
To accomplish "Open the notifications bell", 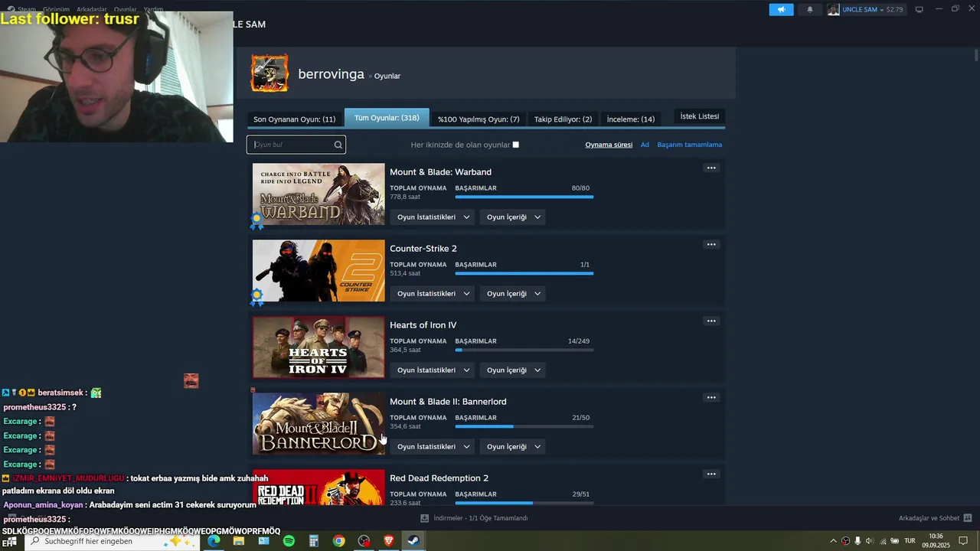I will (x=810, y=9).
